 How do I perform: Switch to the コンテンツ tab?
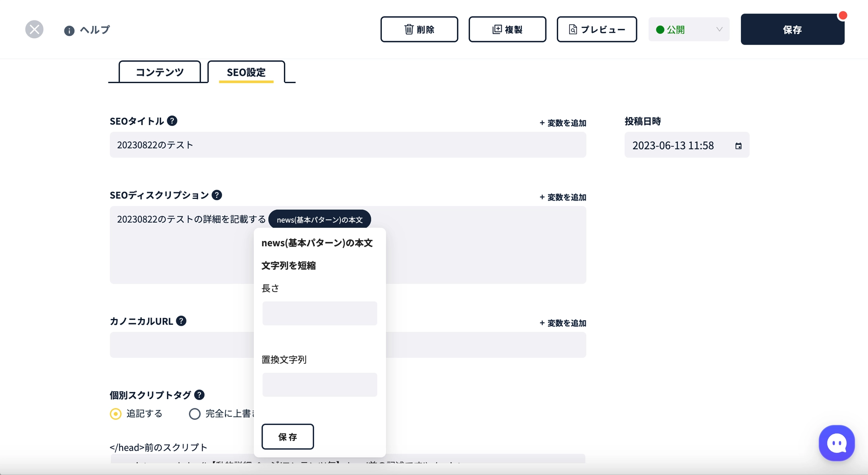(x=160, y=72)
